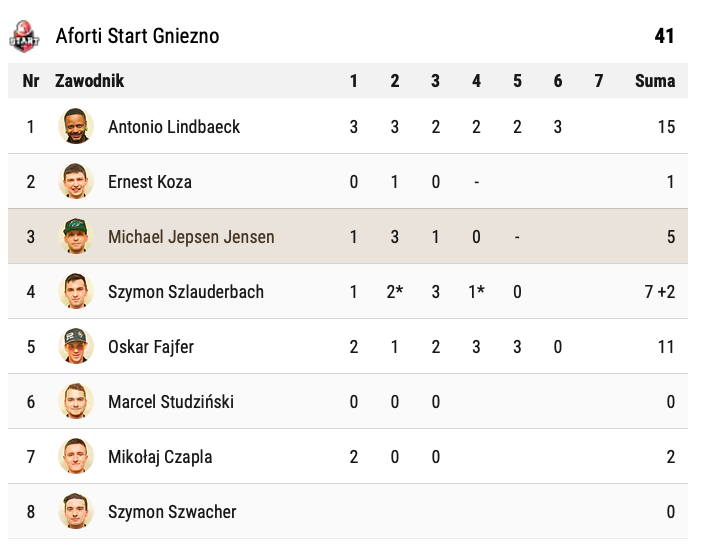Click Szymon Szlauderbach's avatar photo
701x556 pixels.
point(76,292)
